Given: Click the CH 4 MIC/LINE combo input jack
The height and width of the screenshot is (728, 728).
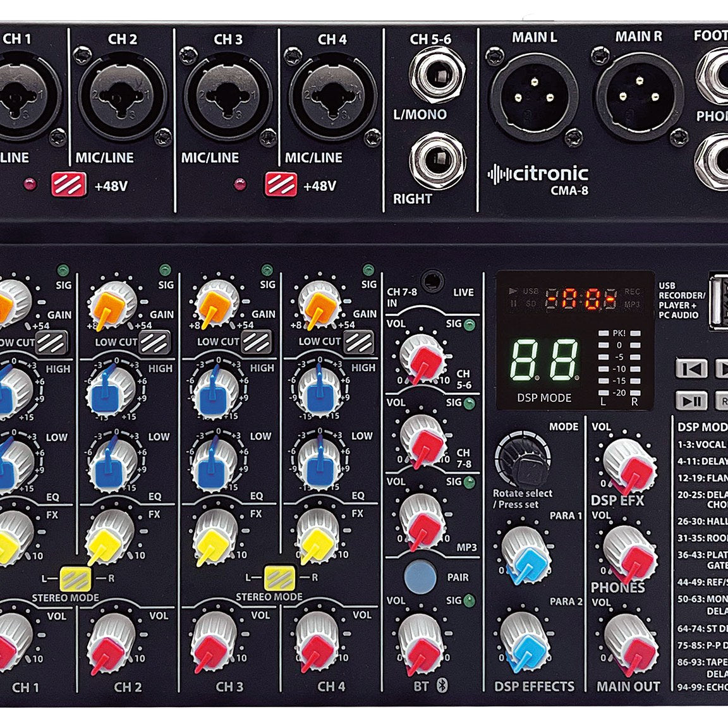Looking at the screenshot, I should click(x=332, y=97).
